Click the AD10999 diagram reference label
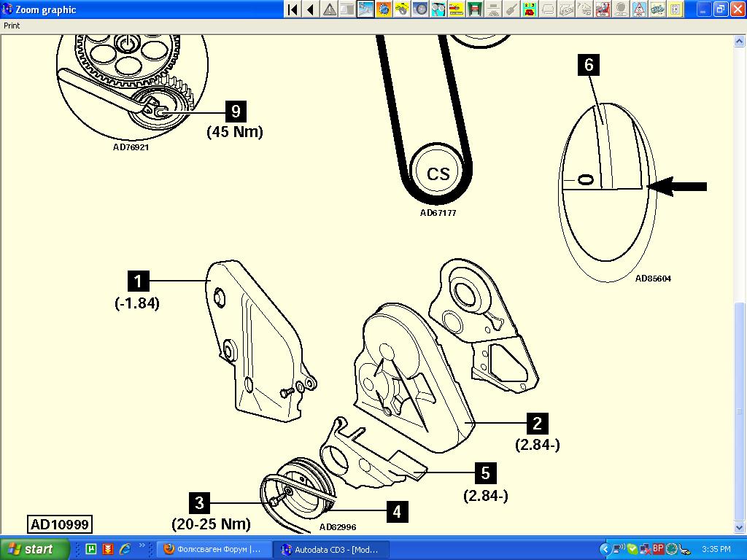747x560 pixels. (61, 524)
